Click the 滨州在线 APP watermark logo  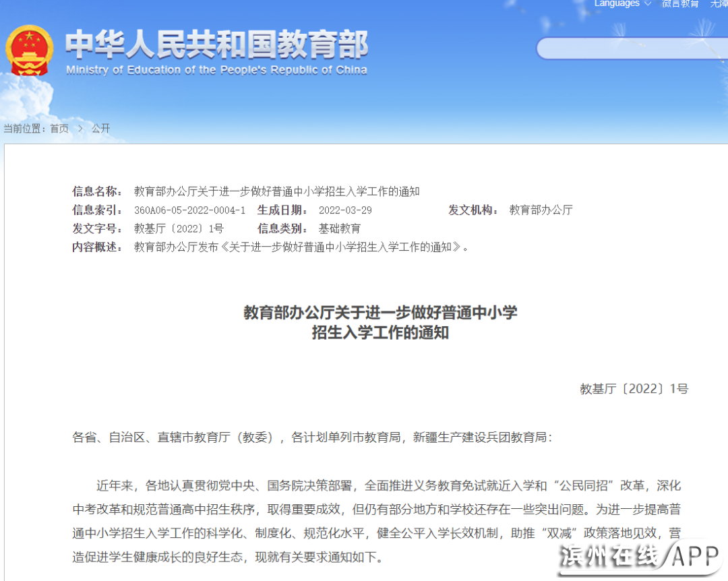click(640, 557)
